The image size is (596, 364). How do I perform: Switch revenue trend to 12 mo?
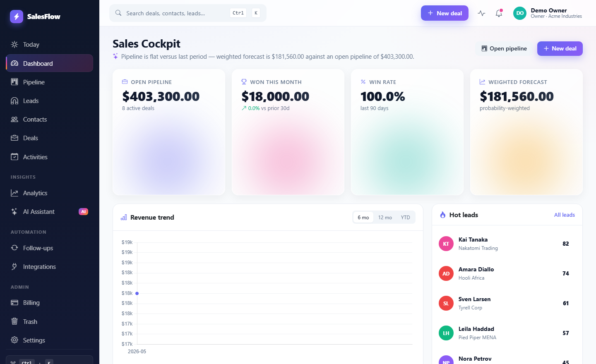[385, 217]
